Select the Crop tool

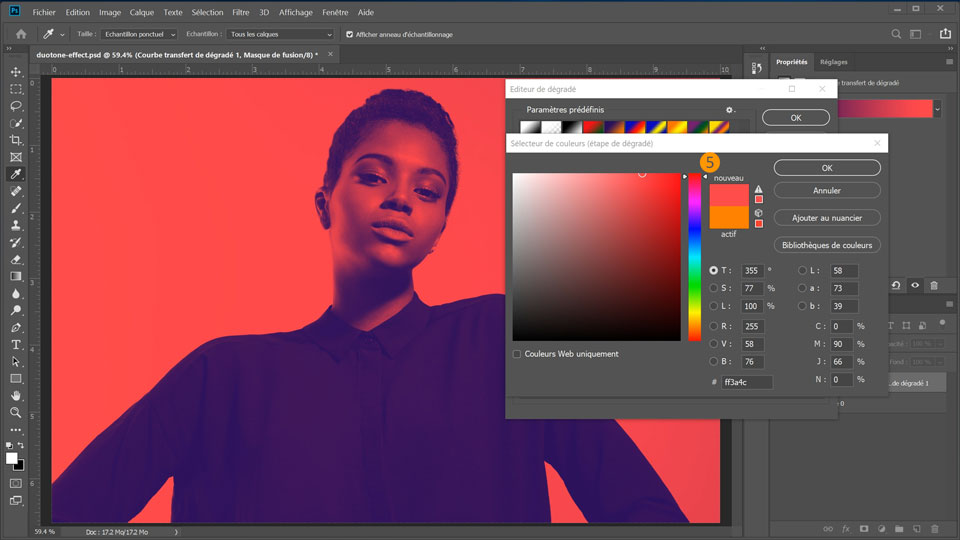(x=16, y=140)
